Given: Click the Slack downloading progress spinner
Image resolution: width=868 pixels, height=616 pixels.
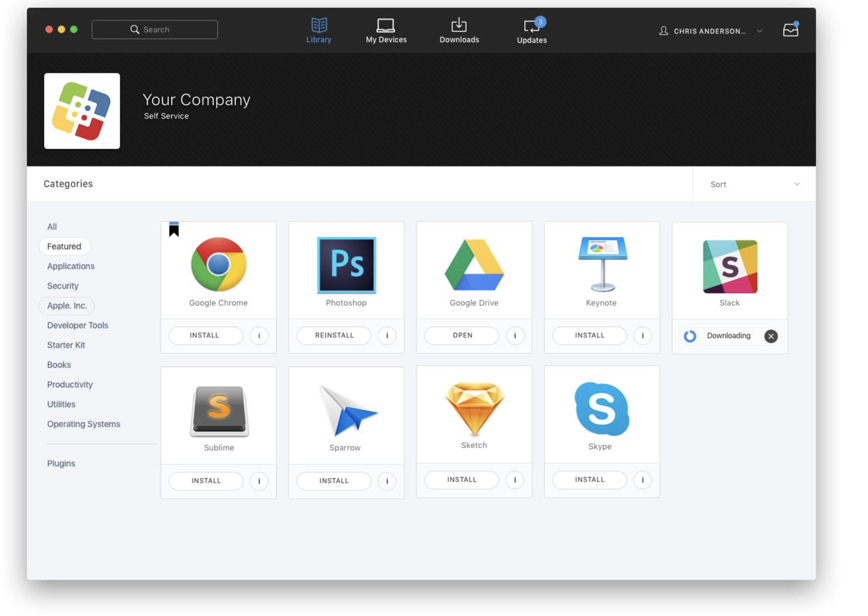Looking at the screenshot, I should [690, 336].
